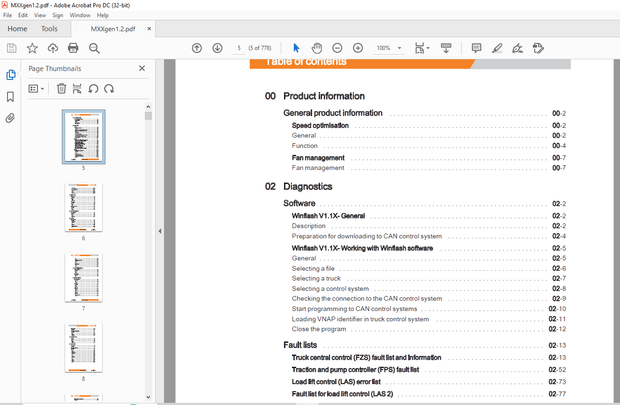This screenshot has height=405, width=620.
Task: Go to the next page arrow
Action: coord(217,48)
